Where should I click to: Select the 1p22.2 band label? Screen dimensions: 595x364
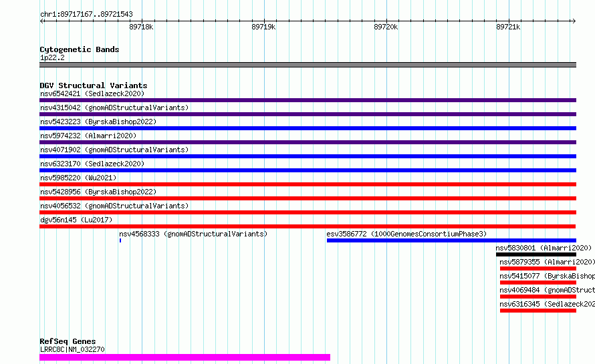pos(52,57)
